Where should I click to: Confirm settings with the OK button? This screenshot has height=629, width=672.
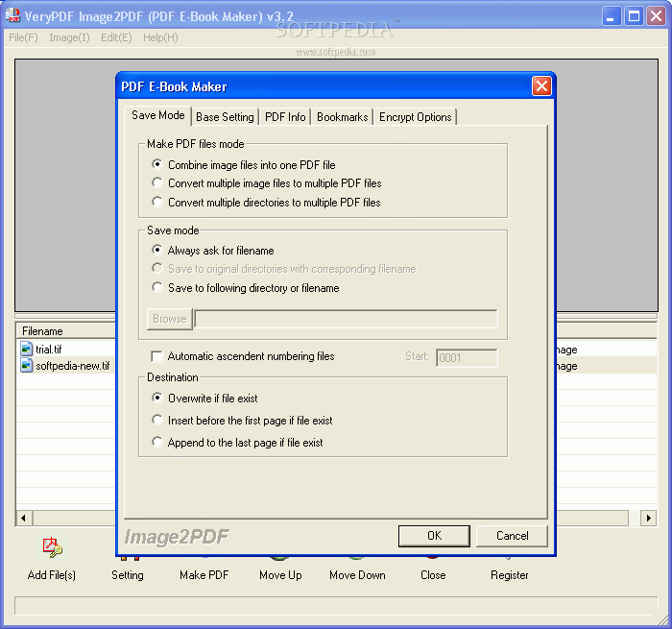[434, 536]
